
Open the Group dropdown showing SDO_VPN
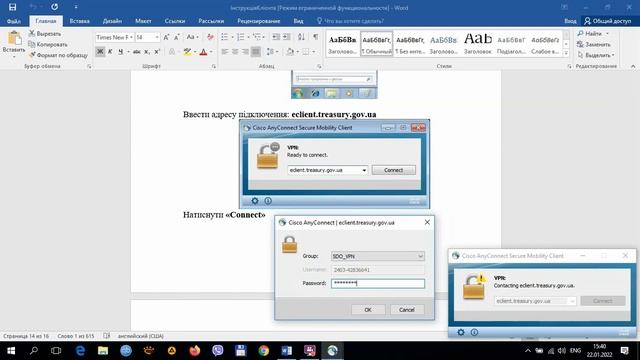click(378, 256)
